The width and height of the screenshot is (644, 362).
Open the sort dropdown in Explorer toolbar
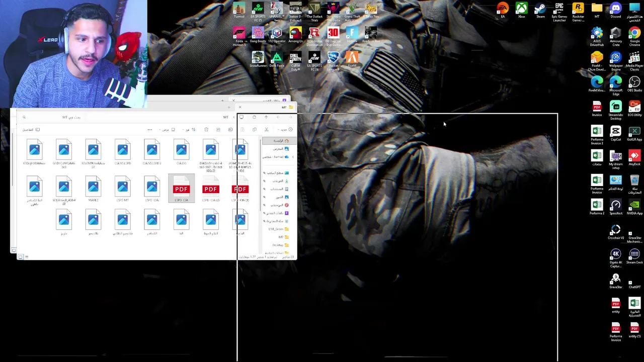(x=189, y=130)
